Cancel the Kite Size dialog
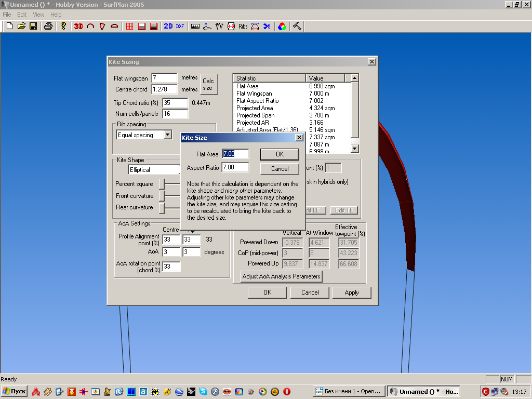Screen dimensions: 532x399 [280, 169]
